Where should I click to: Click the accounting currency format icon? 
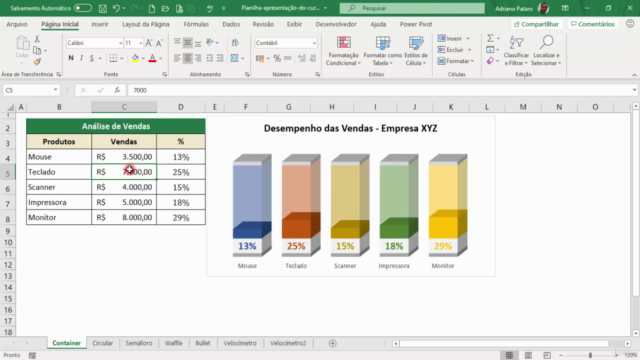pos(260,58)
